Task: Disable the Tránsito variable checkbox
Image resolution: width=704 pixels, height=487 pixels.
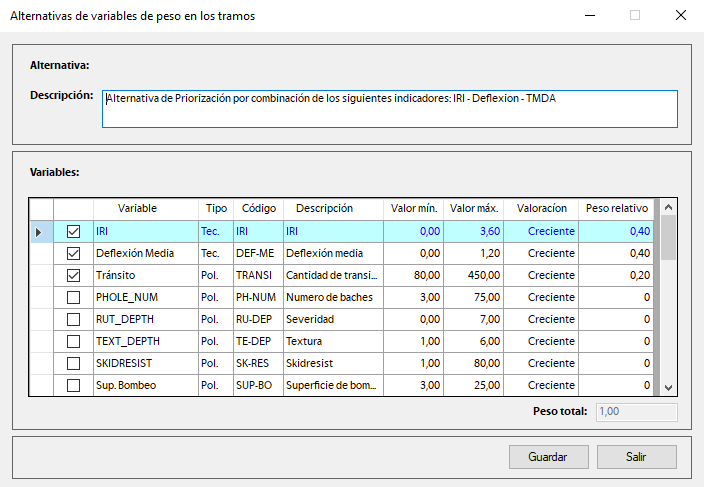Action: 73,275
